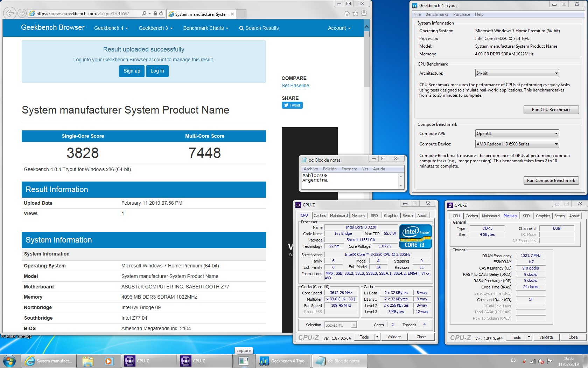
Task: Click the Action Center flag tray icon
Action: (549, 361)
